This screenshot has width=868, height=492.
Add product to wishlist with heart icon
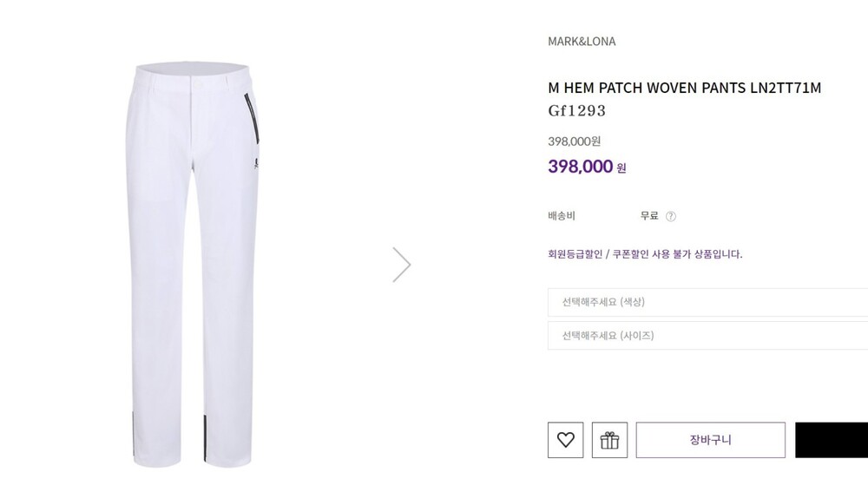pyautogui.click(x=565, y=440)
